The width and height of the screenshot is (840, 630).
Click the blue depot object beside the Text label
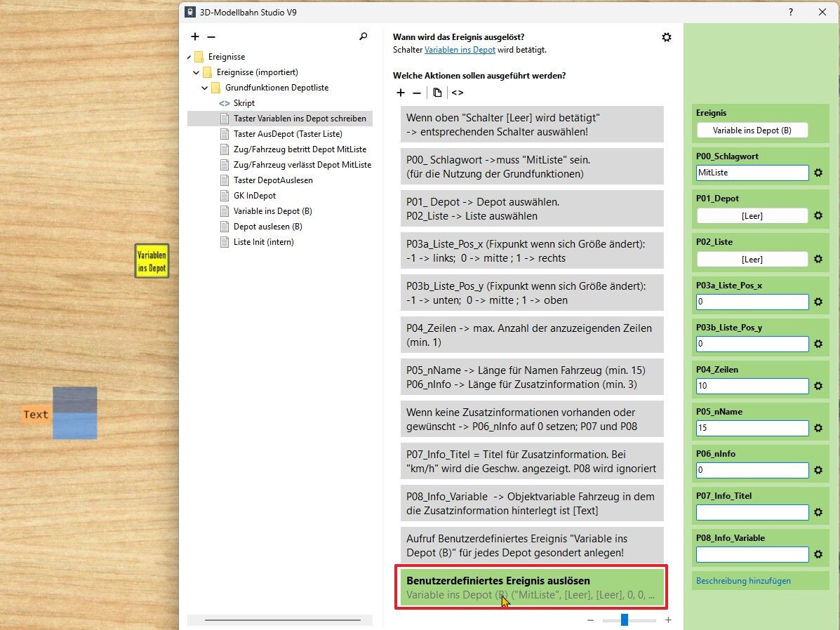tap(75, 413)
